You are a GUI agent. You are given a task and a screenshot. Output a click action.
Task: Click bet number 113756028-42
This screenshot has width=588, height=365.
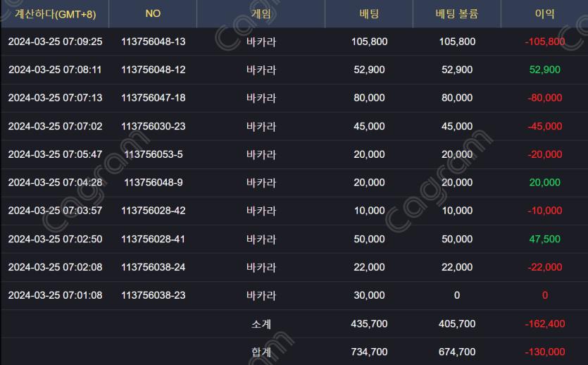coord(154,211)
